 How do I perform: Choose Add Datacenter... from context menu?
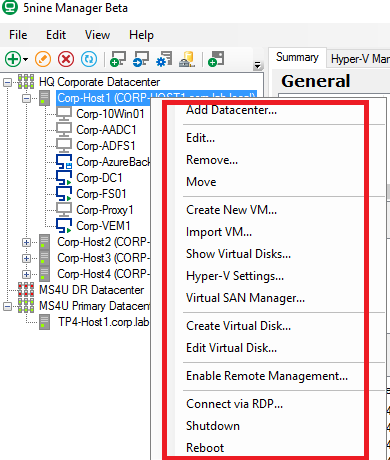(x=231, y=110)
